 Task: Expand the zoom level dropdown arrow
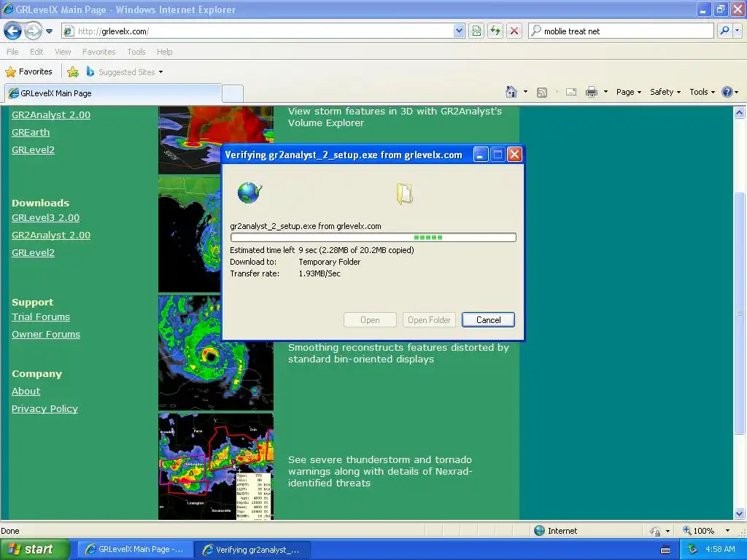click(727, 531)
